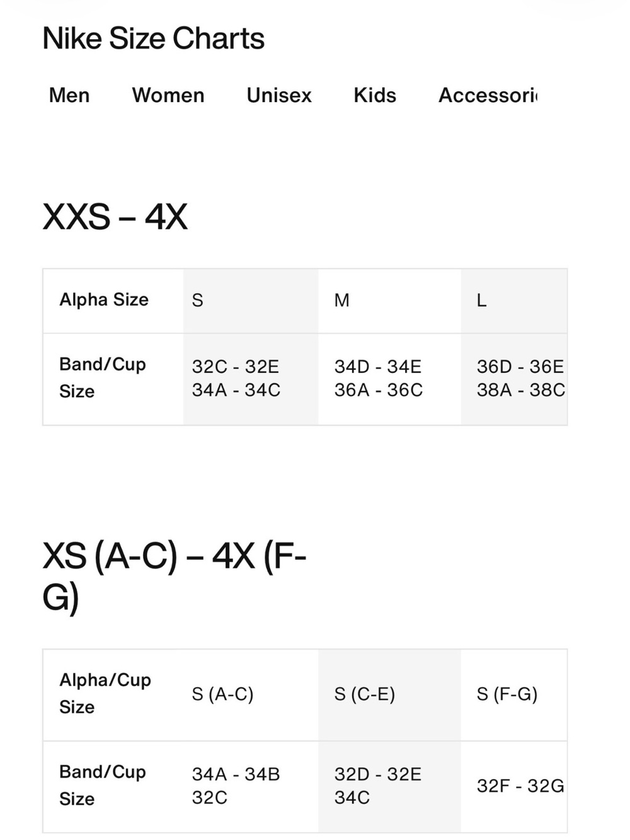Go to the Accessories tab
The image size is (630, 840).
pos(488,95)
